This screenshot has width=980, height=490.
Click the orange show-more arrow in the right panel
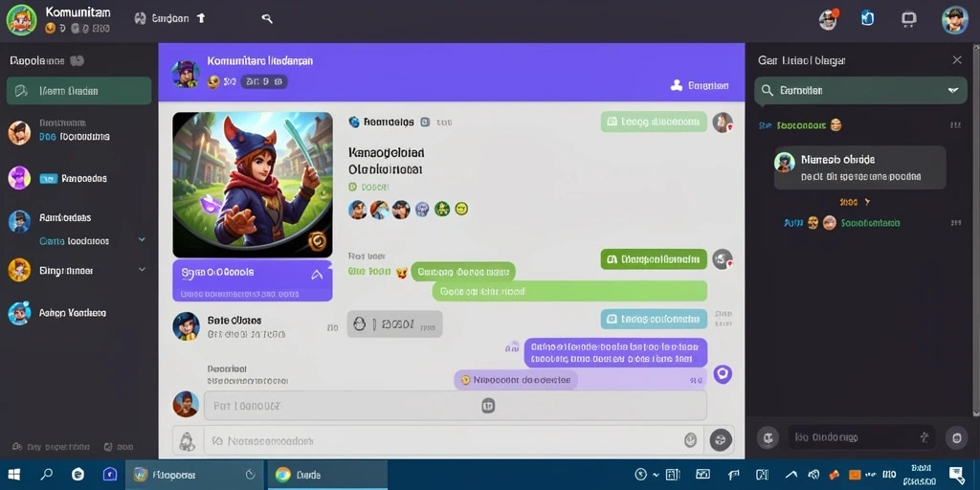[x=867, y=203]
